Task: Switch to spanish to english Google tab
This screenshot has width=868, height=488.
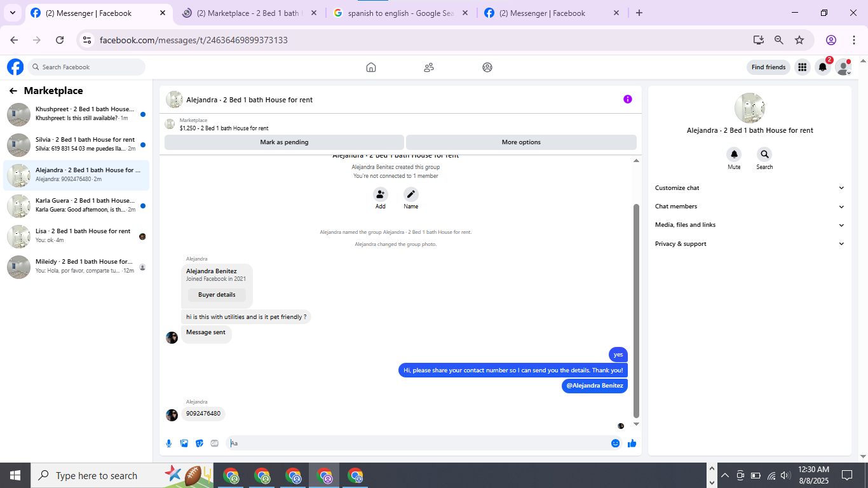Action: pyautogui.click(x=402, y=13)
